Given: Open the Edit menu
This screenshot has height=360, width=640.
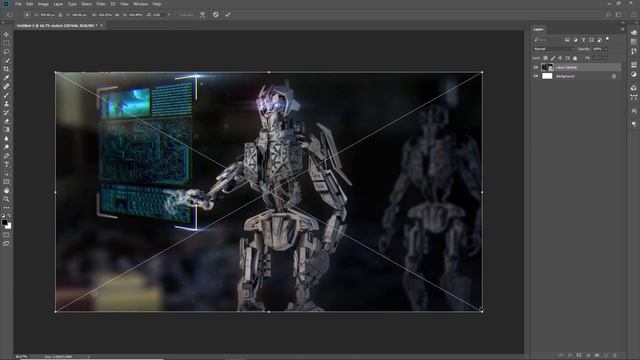Looking at the screenshot, I should click(x=29, y=4).
